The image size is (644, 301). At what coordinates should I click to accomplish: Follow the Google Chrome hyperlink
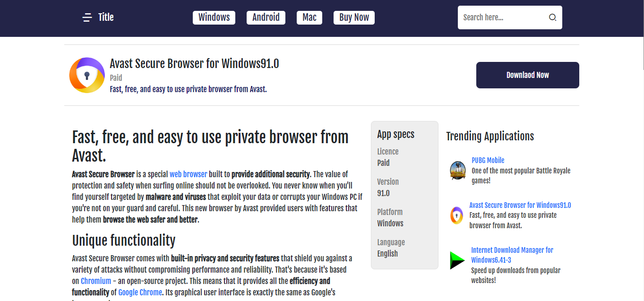140,292
